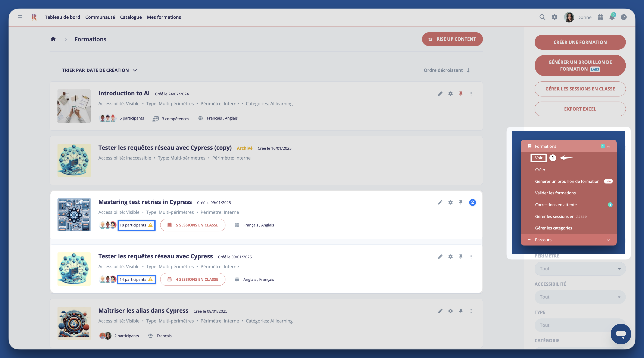Open Mastering test retries in Cypress title
Screen dimensions: 644x358
click(x=145, y=202)
